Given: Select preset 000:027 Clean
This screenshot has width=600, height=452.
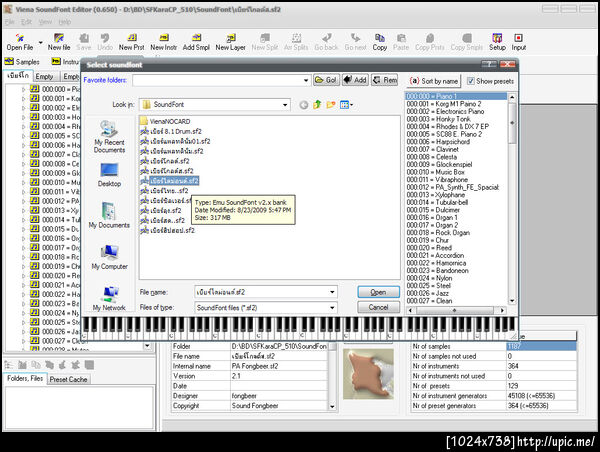Looking at the screenshot, I should [x=429, y=301].
